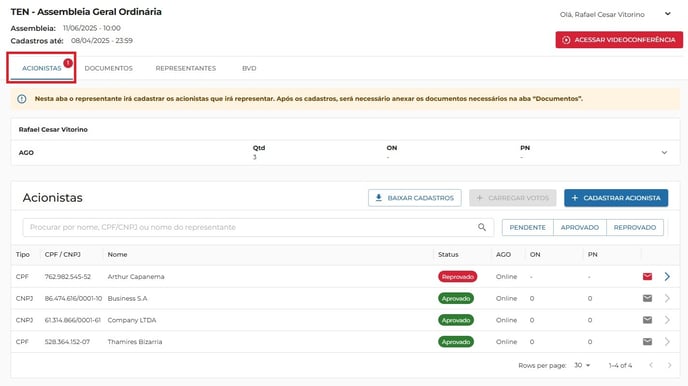
Task: Open details chevron for Arthur Capanema
Action: pyautogui.click(x=667, y=276)
